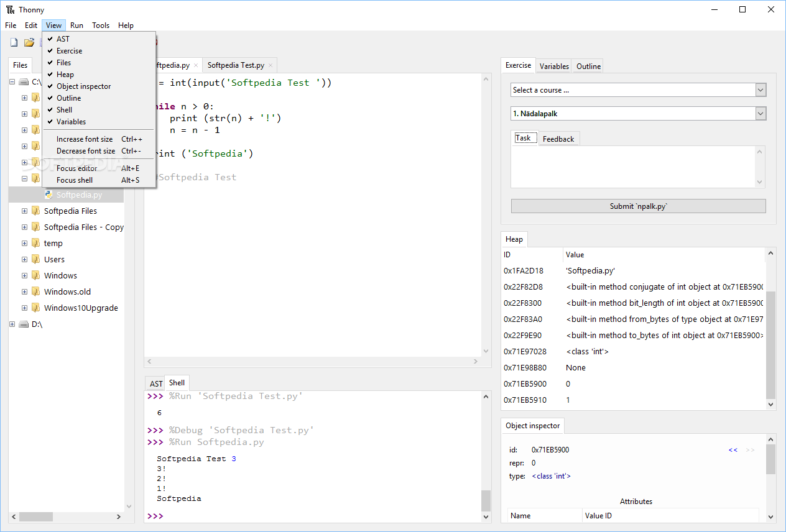The width and height of the screenshot is (786, 532).
Task: Click the Heap panel vertical scrollbar thumb
Action: coord(771,345)
